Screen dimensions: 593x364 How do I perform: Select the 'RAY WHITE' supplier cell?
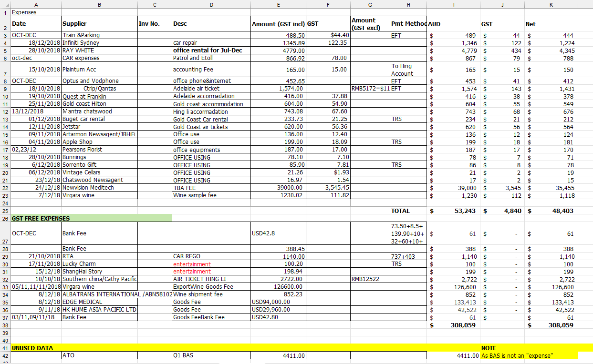[x=99, y=51]
